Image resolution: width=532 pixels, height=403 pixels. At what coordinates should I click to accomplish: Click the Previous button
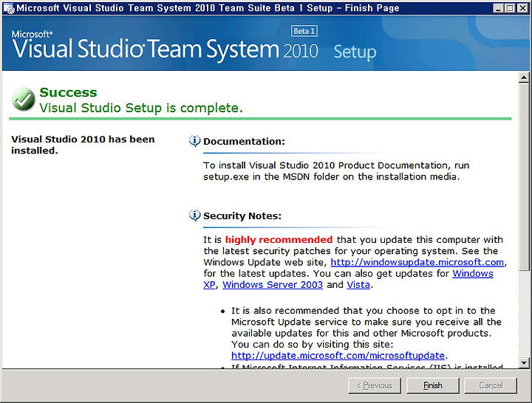[374, 385]
